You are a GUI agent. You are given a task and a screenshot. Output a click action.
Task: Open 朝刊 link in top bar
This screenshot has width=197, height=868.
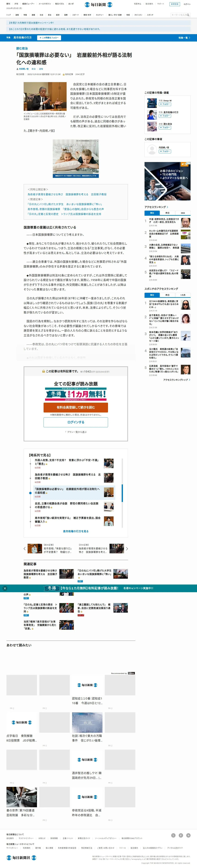click(8, 4)
